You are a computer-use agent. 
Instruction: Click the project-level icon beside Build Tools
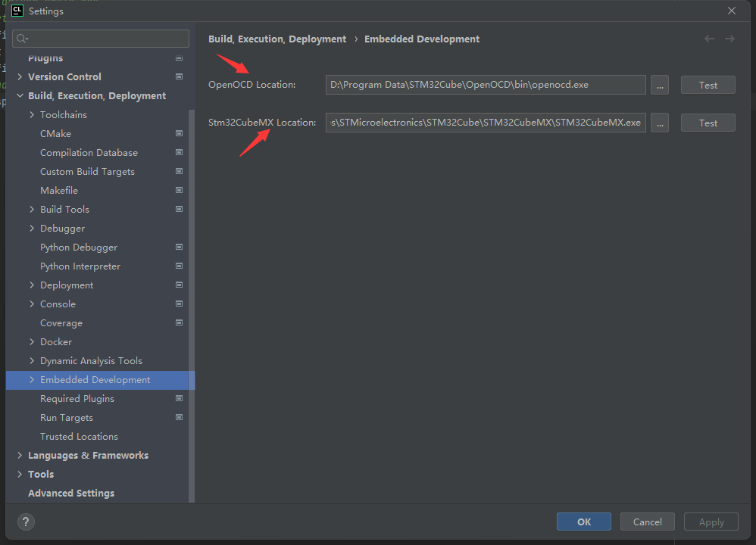pyautogui.click(x=179, y=209)
